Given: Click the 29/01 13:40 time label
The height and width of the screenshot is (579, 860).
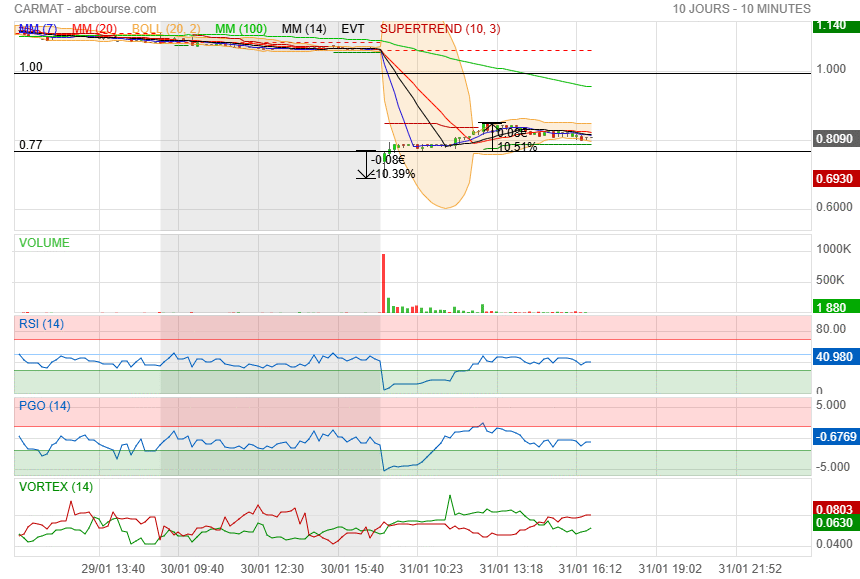Looking at the screenshot, I should (x=113, y=569).
